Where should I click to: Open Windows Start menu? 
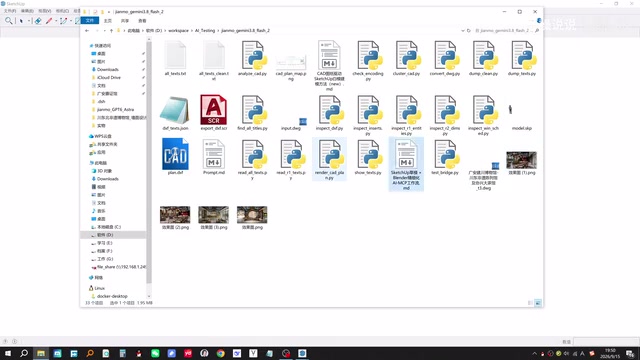[8, 353]
